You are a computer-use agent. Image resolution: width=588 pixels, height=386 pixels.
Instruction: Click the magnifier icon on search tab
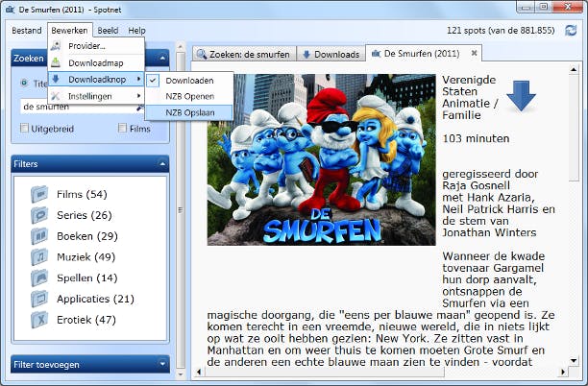point(202,54)
